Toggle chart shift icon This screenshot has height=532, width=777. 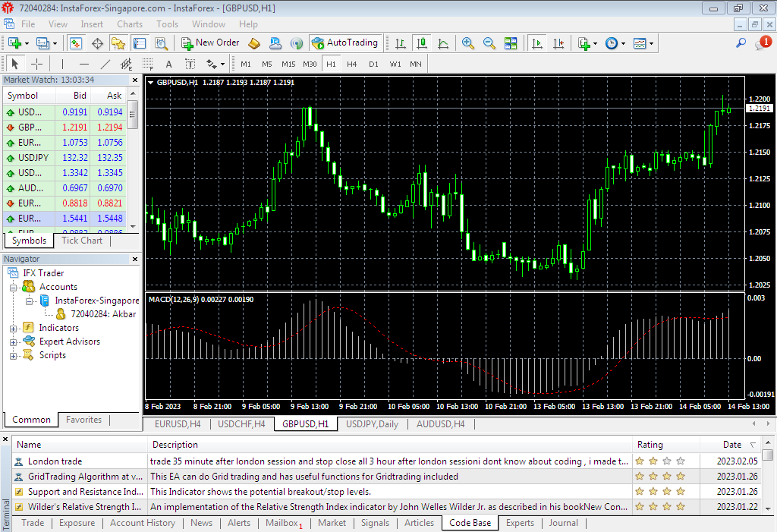coord(558,43)
